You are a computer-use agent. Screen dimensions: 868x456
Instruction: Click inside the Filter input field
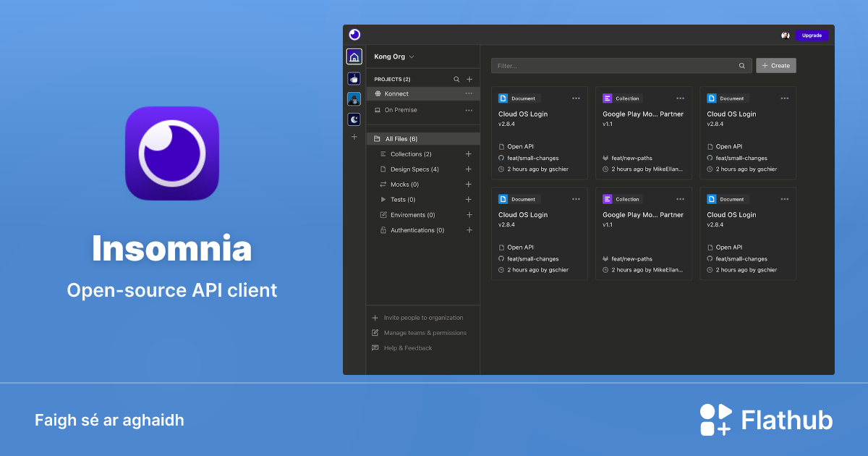coord(615,65)
